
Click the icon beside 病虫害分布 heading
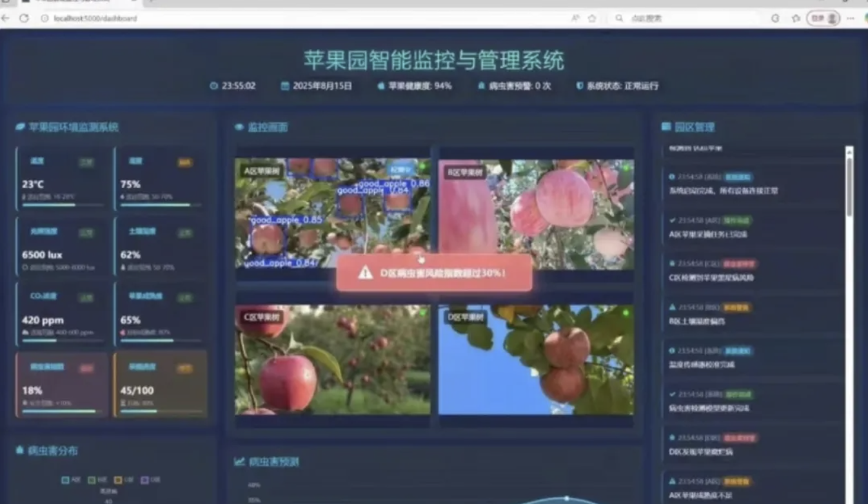pos(19,451)
